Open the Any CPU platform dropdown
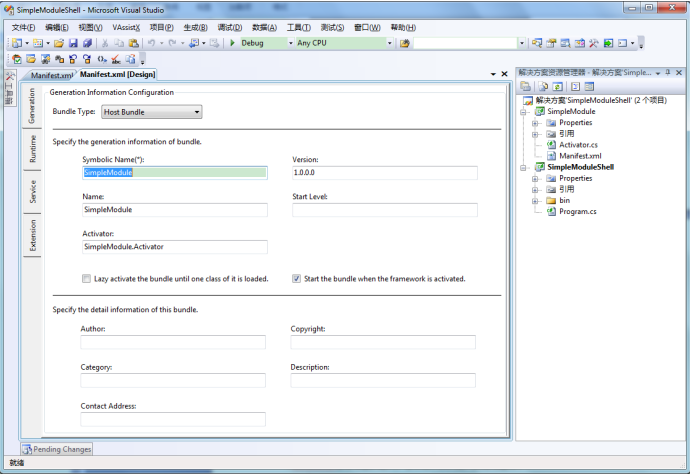The width and height of the screenshot is (690, 475). coord(389,43)
